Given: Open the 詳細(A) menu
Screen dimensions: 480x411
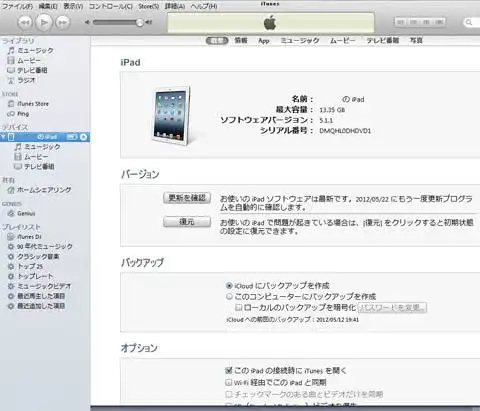Looking at the screenshot, I should point(175,6).
